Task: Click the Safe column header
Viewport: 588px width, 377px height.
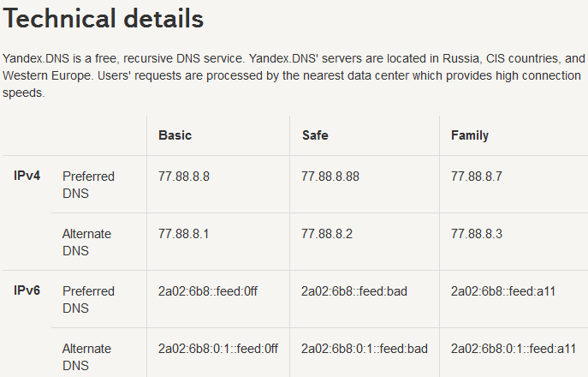Action: tap(315, 135)
